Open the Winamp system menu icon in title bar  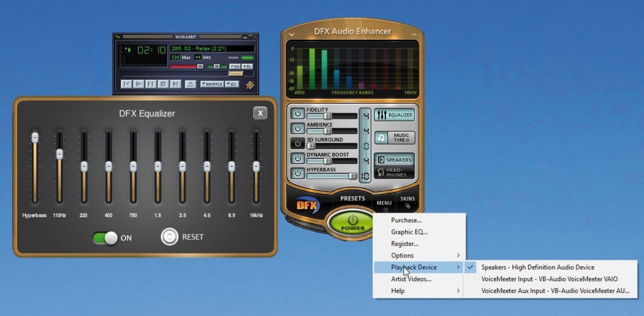(118, 36)
